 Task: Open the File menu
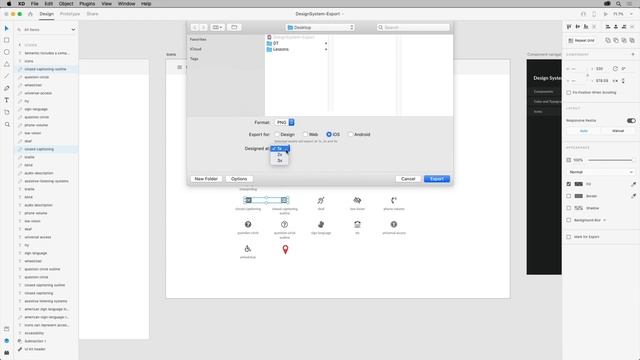pyautogui.click(x=35, y=4)
